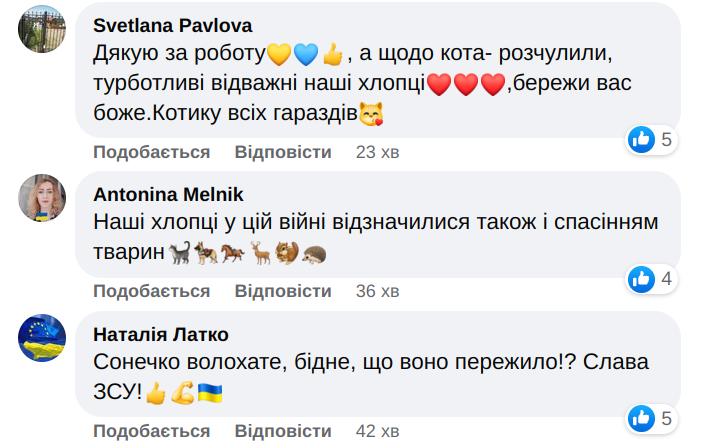Open the 36 хв comment timestamp
Image resolution: width=707 pixels, height=448 pixels.
coord(378,291)
